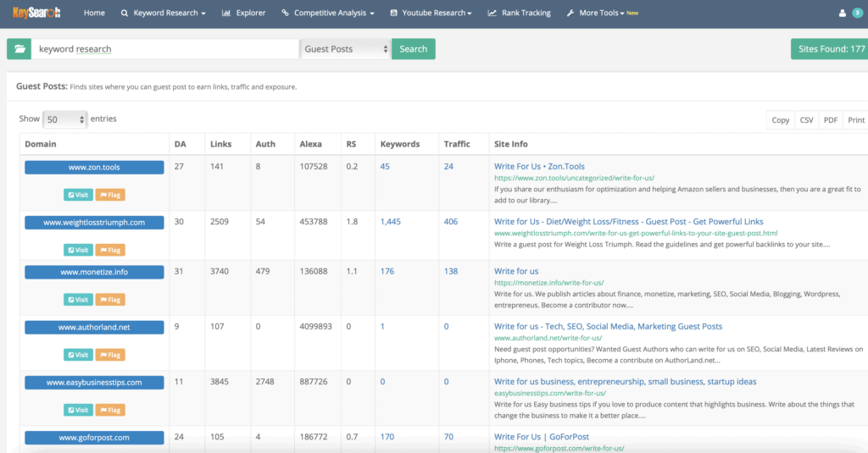This screenshot has height=453, width=868.
Task: Open keywords count 176 link
Action: 387,272
